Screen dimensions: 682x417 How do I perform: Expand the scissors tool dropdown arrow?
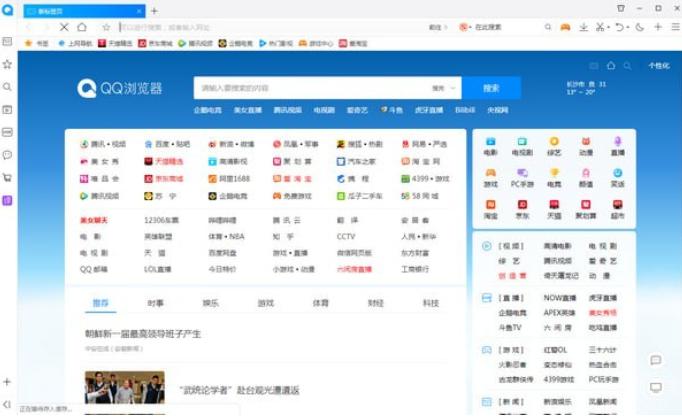pos(608,27)
